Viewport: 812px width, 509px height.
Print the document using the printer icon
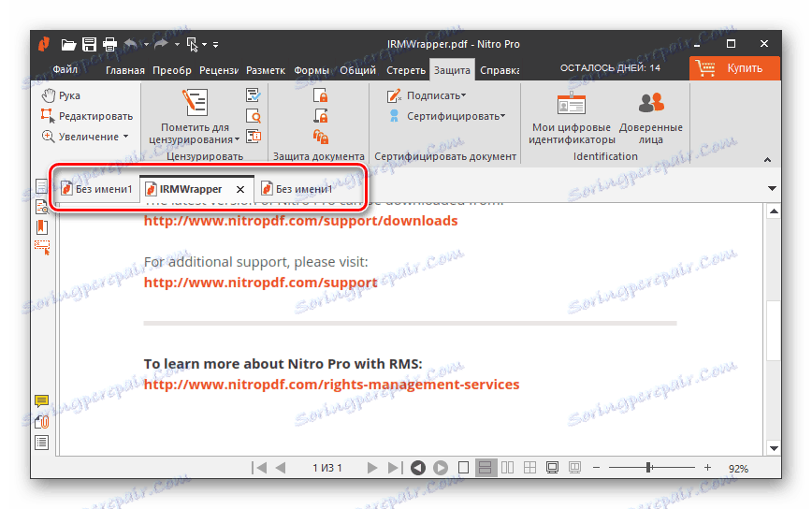tap(109, 45)
